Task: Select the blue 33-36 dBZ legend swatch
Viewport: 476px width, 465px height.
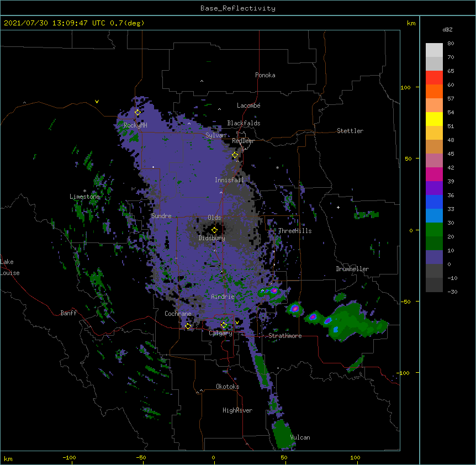Action: pos(434,202)
